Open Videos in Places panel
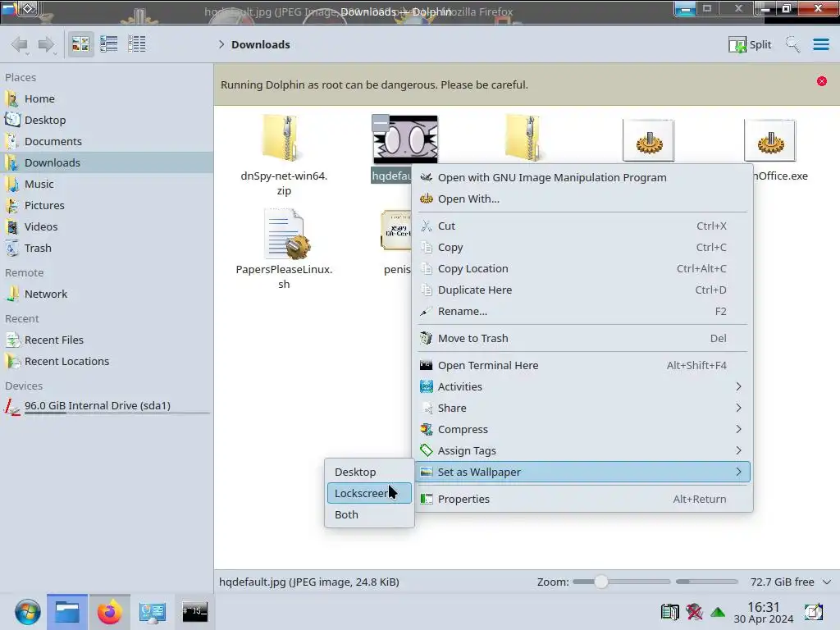 click(x=107, y=227)
